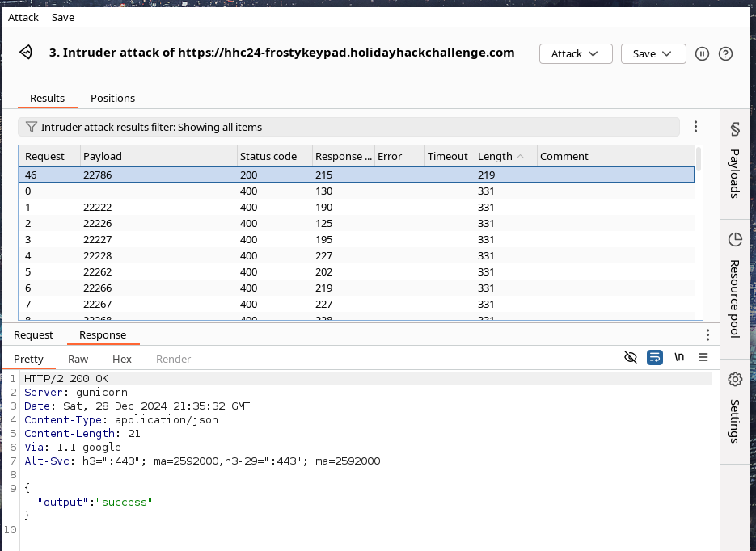Click the Content-Type header line in response
The image size is (756, 551).
point(121,420)
